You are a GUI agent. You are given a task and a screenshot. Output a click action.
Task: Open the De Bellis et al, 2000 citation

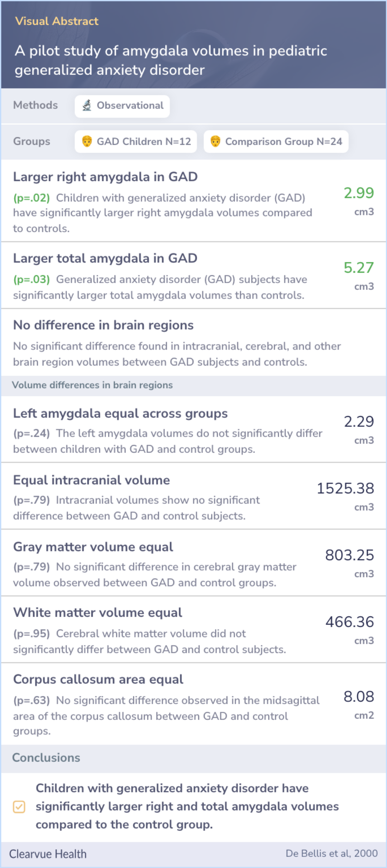click(x=331, y=853)
